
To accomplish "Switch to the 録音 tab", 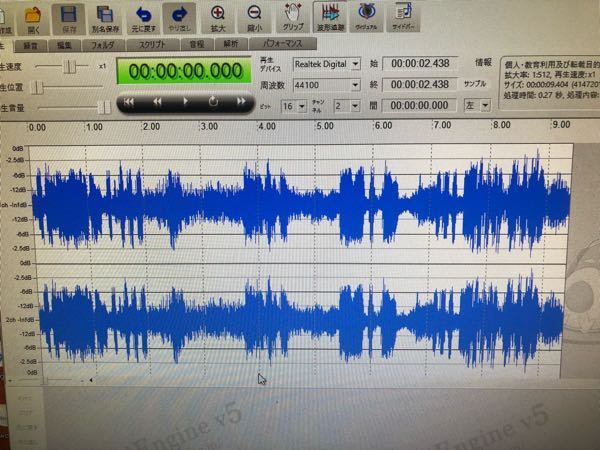I will tap(31, 46).
